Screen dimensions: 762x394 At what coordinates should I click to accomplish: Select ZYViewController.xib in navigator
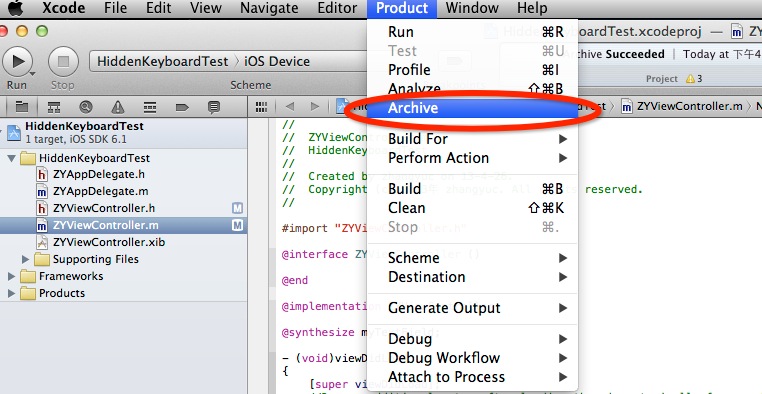(109, 242)
